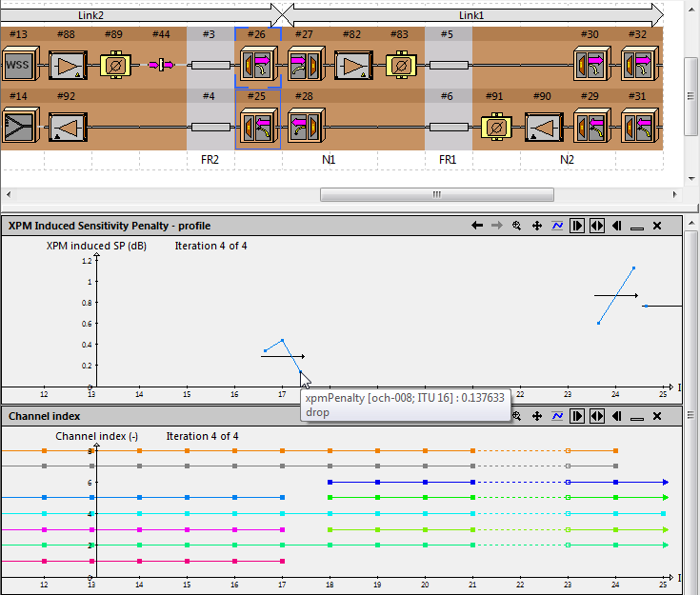Screen dimensions: 700x595
Task: Select component #25 in lower row
Action: click(258, 126)
